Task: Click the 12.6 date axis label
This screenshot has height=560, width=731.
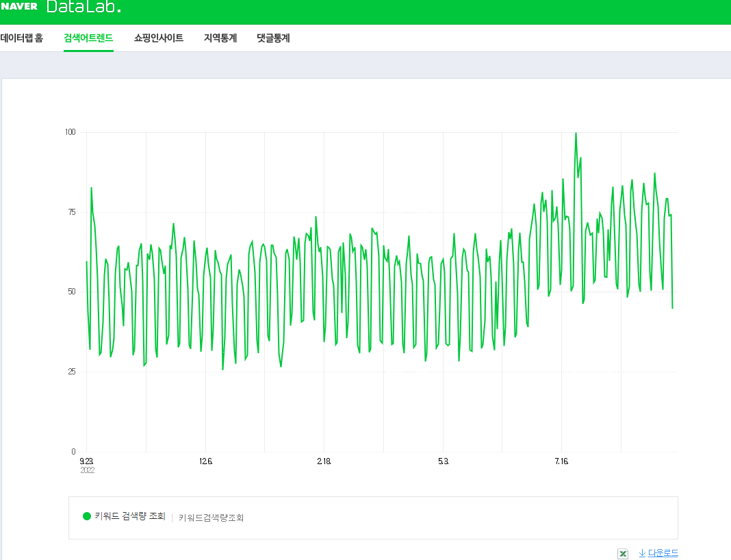Action: click(x=205, y=461)
